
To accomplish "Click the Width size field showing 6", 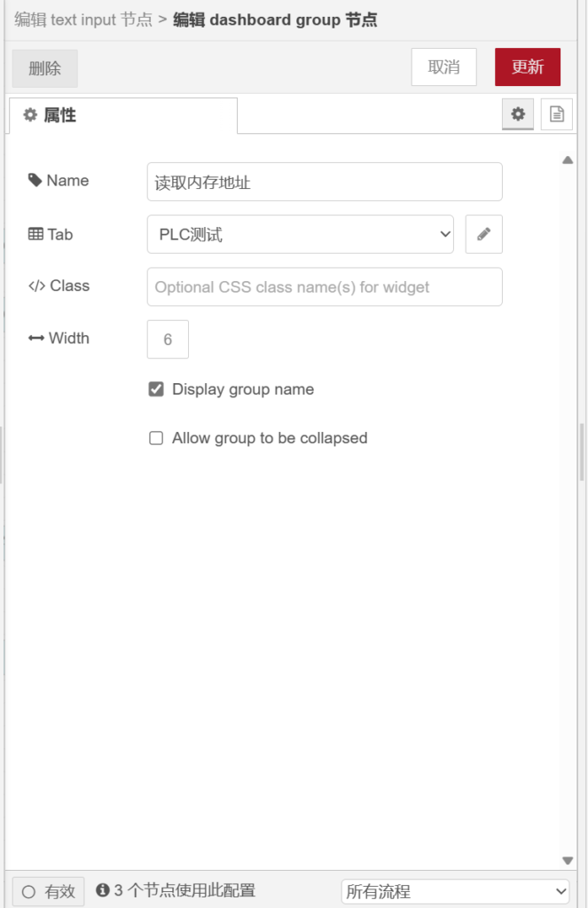I will tap(168, 340).
